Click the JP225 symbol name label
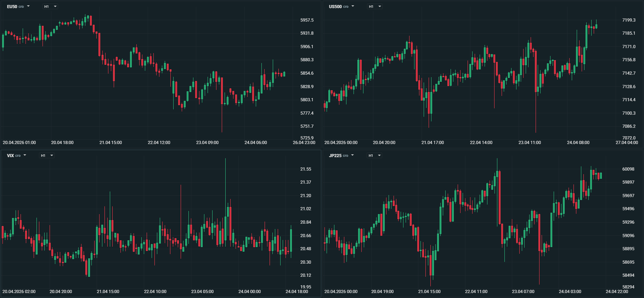The image size is (644, 298). (335, 156)
